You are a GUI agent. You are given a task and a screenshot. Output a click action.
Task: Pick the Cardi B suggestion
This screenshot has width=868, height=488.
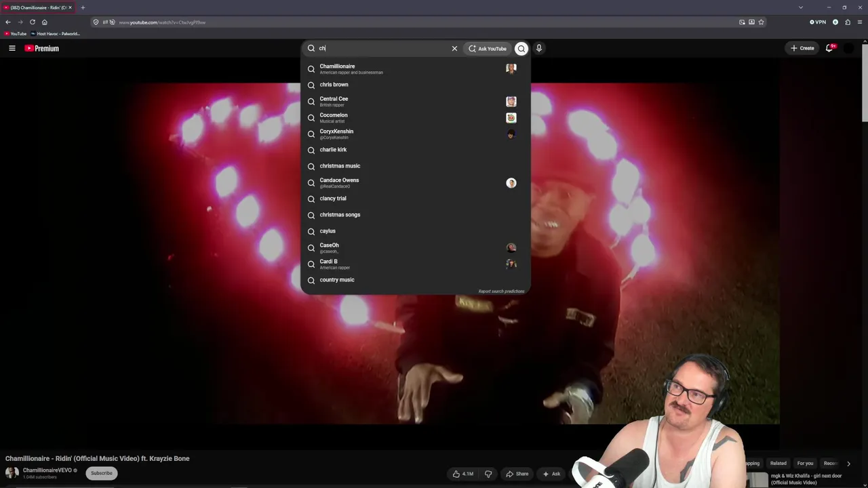pyautogui.click(x=415, y=264)
